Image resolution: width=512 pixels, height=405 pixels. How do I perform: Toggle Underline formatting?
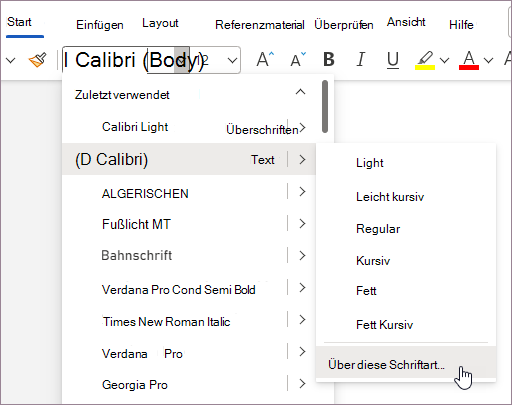[x=393, y=60]
